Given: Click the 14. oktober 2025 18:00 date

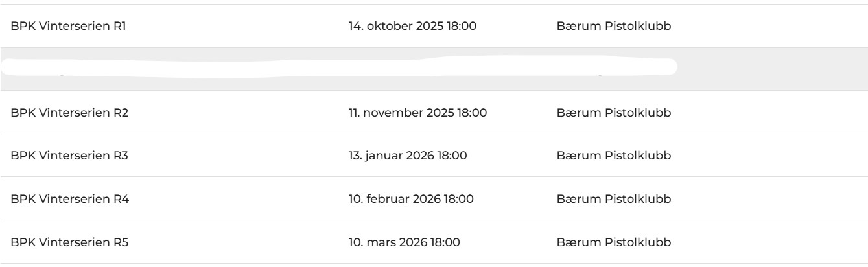Looking at the screenshot, I should point(414,27).
